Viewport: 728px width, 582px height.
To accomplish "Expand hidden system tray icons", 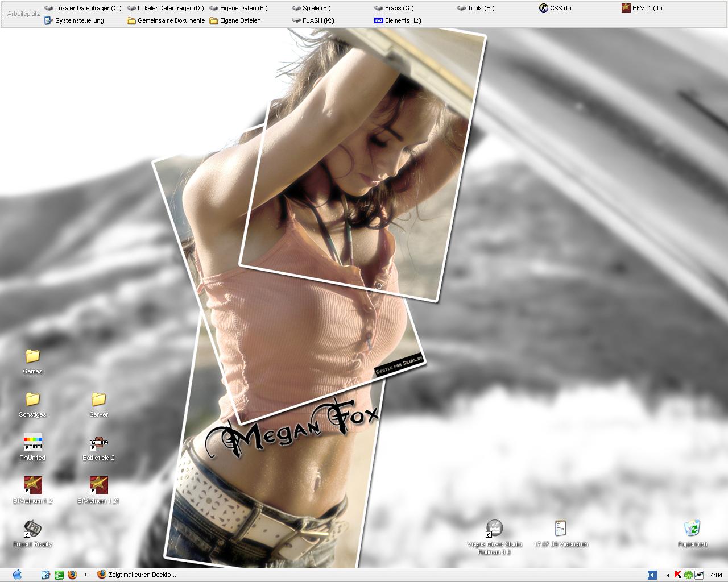I will [668, 575].
